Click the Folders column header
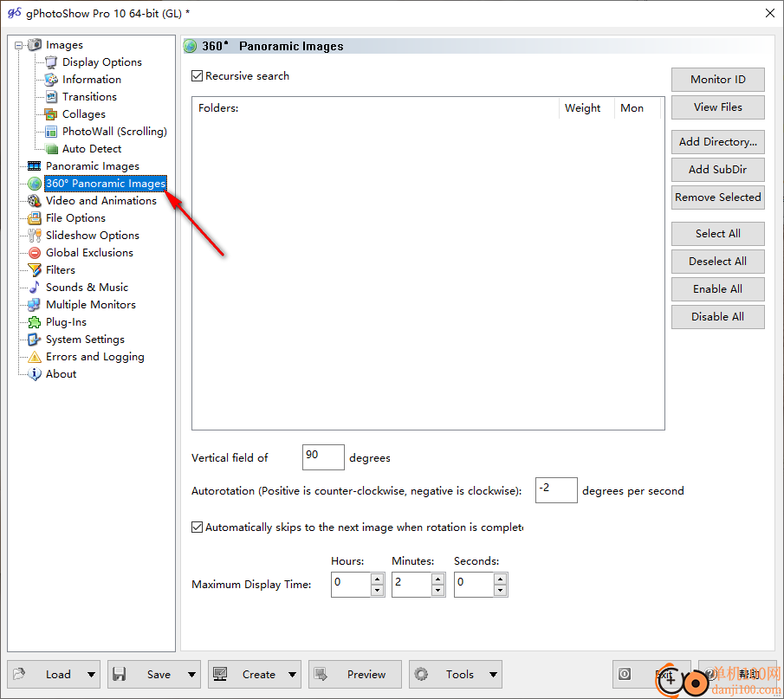 (375, 108)
